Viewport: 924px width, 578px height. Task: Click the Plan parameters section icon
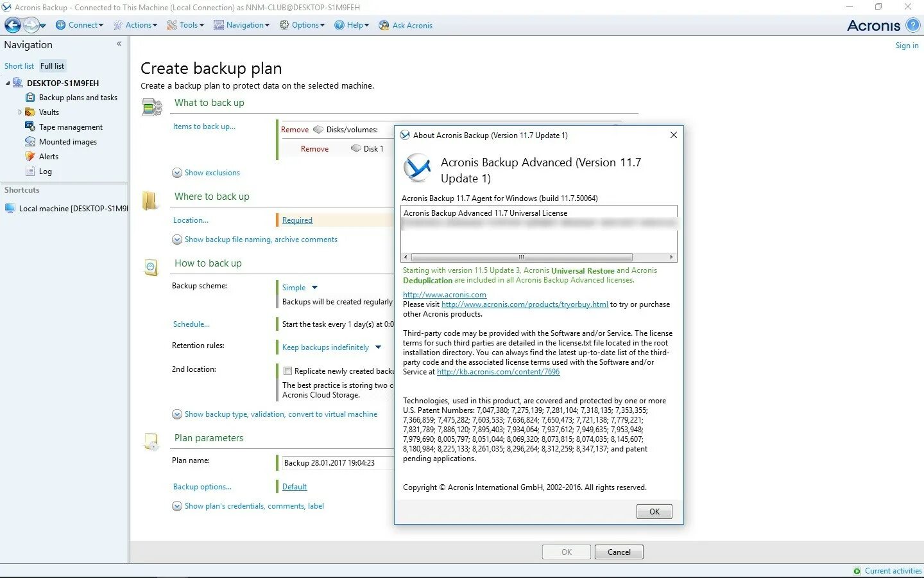[151, 442]
